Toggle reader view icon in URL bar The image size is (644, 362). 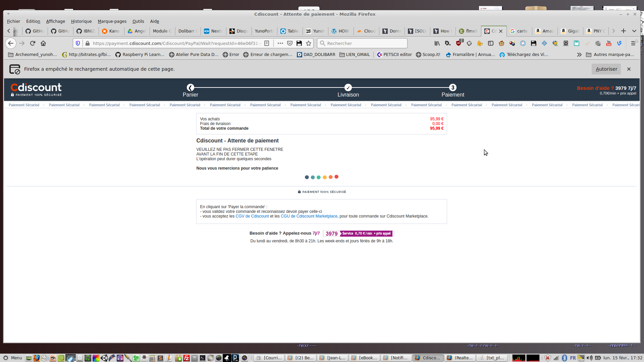[267, 43]
